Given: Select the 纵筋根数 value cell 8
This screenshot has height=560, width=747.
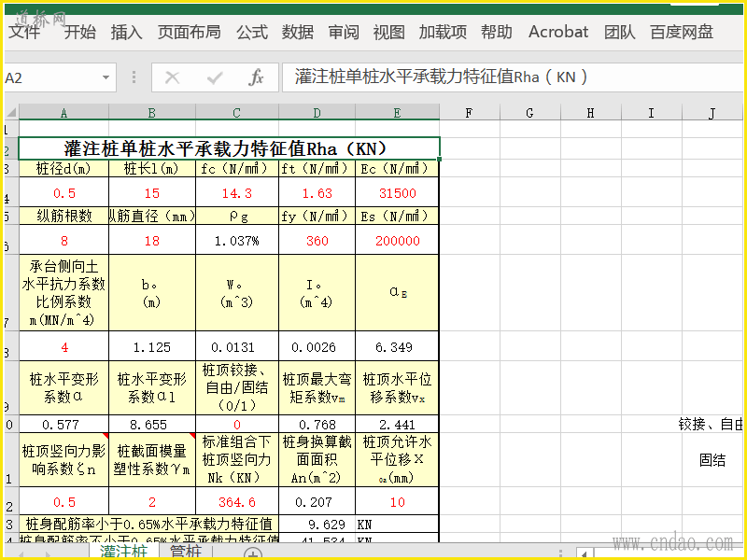Looking at the screenshot, I should [x=63, y=240].
